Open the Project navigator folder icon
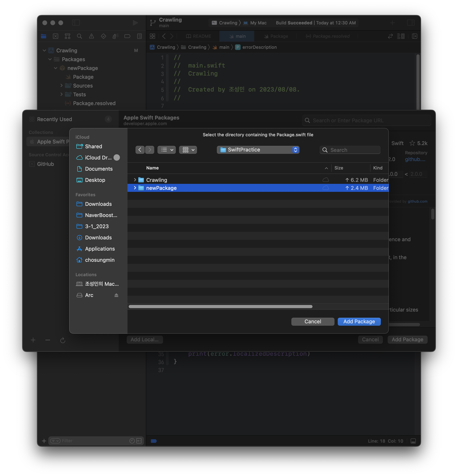This screenshot has height=476, width=458. [44, 36]
